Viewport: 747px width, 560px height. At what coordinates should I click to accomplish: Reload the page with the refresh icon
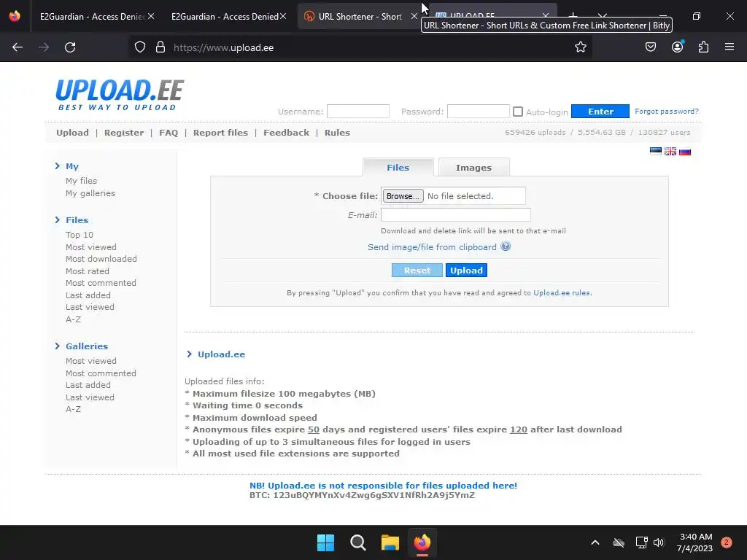tap(70, 47)
